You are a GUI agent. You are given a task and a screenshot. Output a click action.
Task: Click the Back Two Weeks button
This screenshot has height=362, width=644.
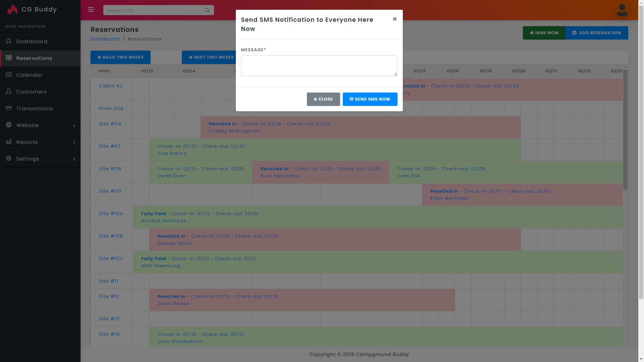120,57
